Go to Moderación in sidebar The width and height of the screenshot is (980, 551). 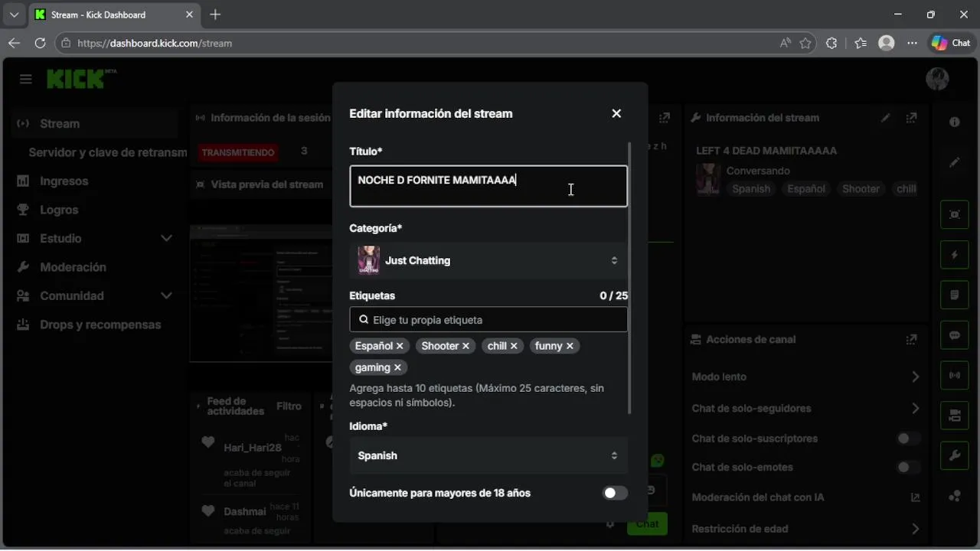click(73, 267)
